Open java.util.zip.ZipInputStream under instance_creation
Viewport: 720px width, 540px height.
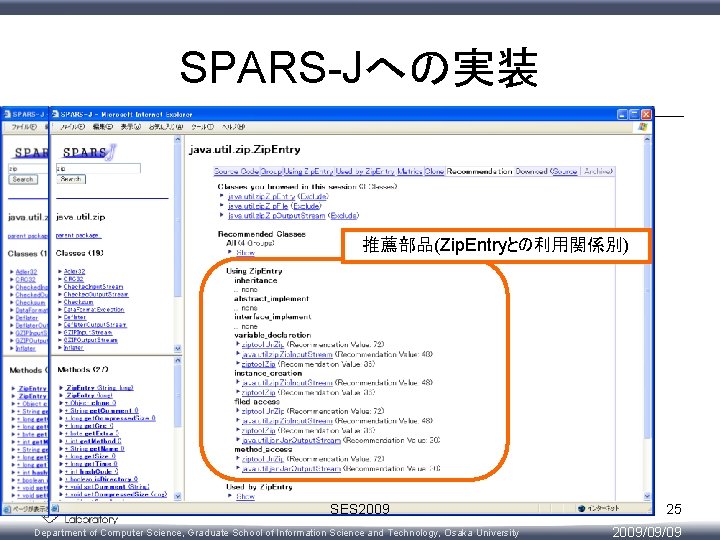[x=287, y=382]
